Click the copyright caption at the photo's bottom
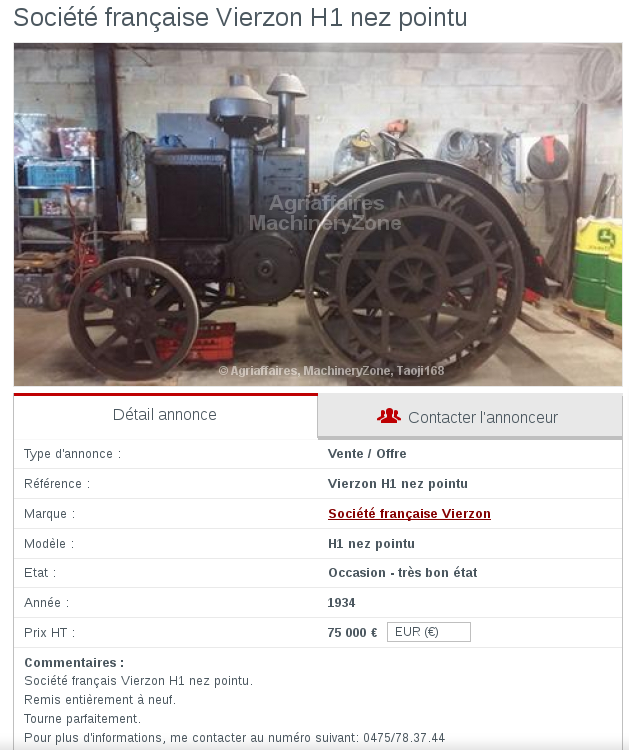Image resolution: width=629 pixels, height=750 pixels. click(331, 371)
